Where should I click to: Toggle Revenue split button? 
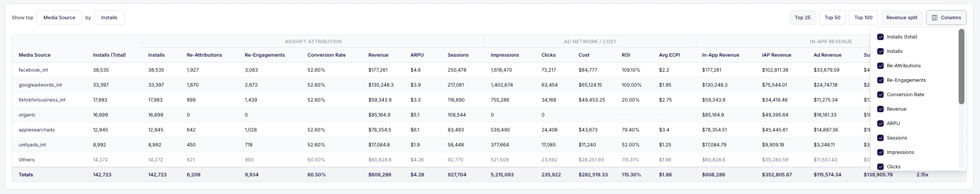tap(902, 18)
